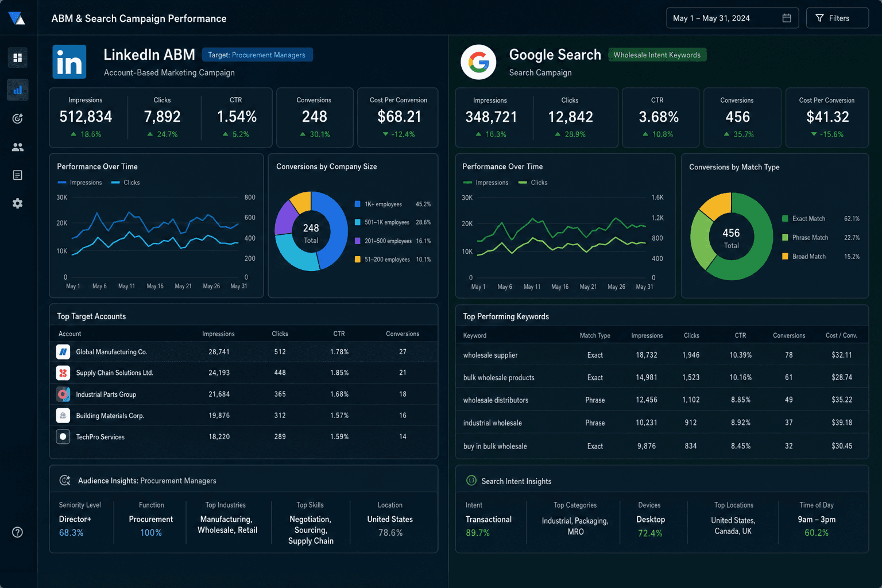Click the TechPro Services logo
Viewport: 882px width, 588px height.
[x=63, y=437]
